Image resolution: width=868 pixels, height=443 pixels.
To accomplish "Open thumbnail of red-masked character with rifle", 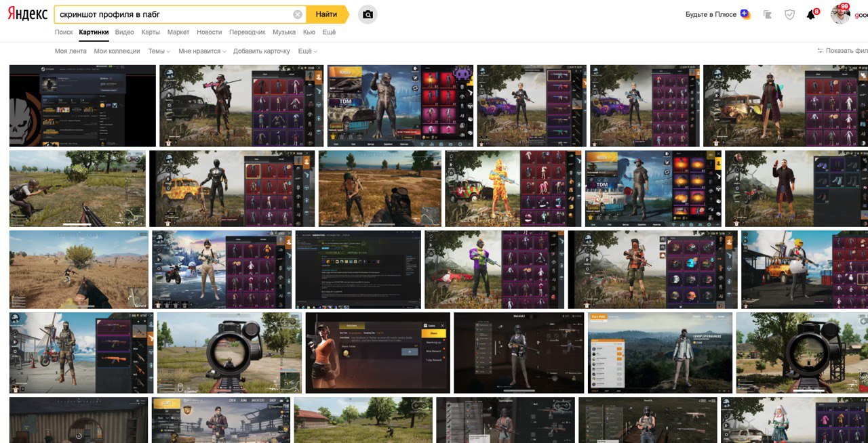I will click(652, 270).
